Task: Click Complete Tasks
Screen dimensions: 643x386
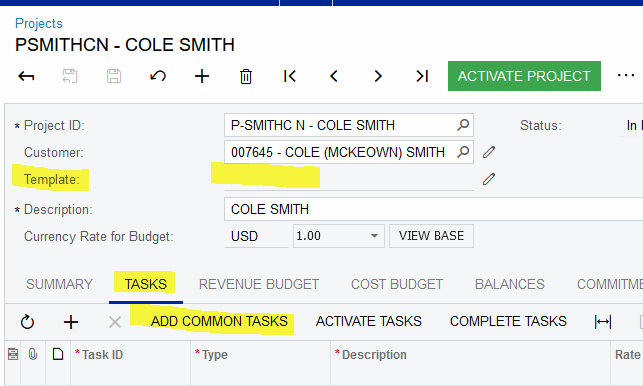Action: [x=508, y=321]
